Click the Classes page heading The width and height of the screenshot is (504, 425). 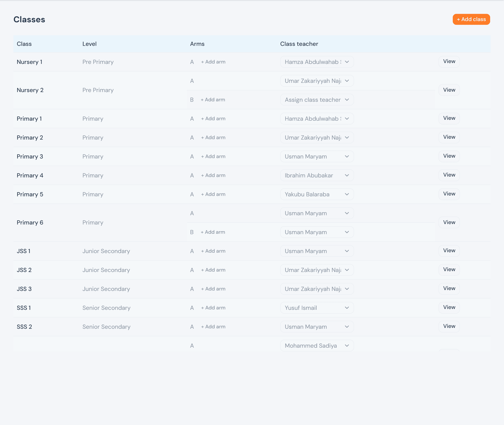pos(29,20)
